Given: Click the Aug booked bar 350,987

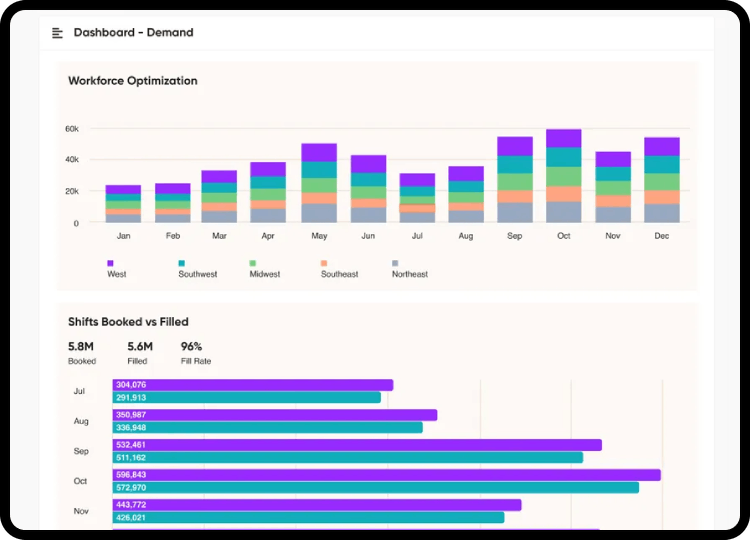Looking at the screenshot, I should pyautogui.click(x=275, y=415).
